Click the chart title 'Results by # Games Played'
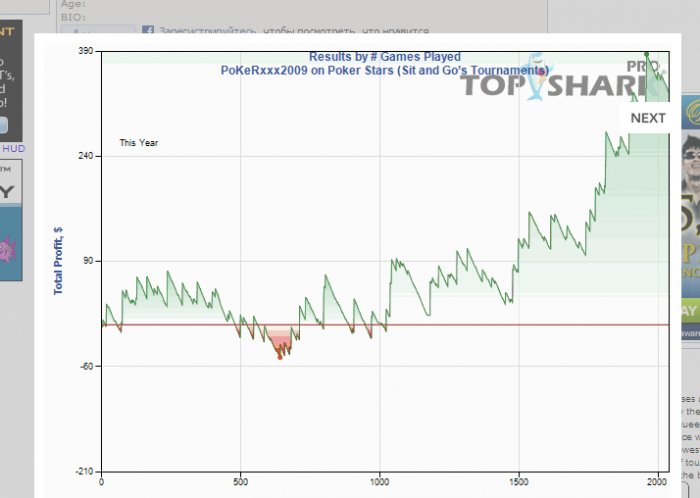The width and height of the screenshot is (700, 498). coord(385,57)
